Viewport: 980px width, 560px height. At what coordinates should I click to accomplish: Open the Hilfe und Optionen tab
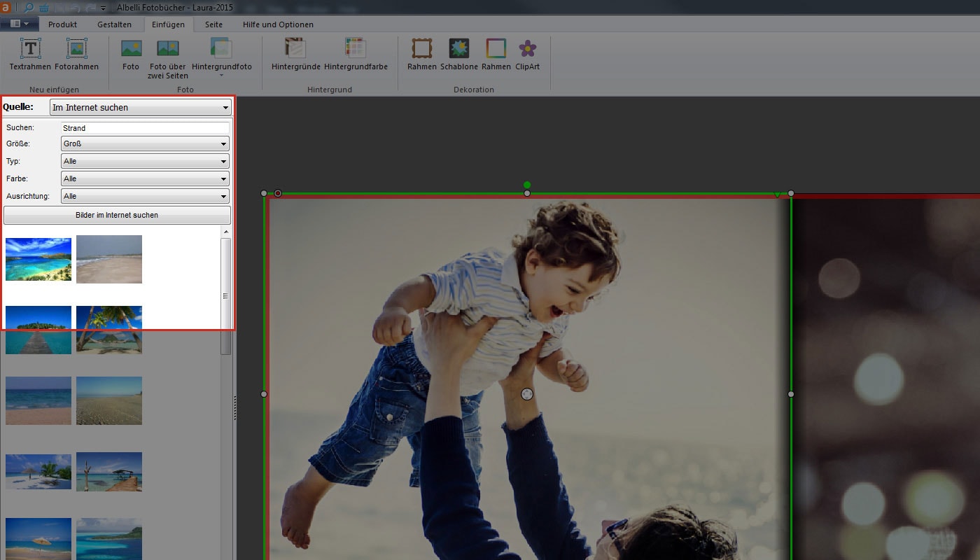point(278,24)
